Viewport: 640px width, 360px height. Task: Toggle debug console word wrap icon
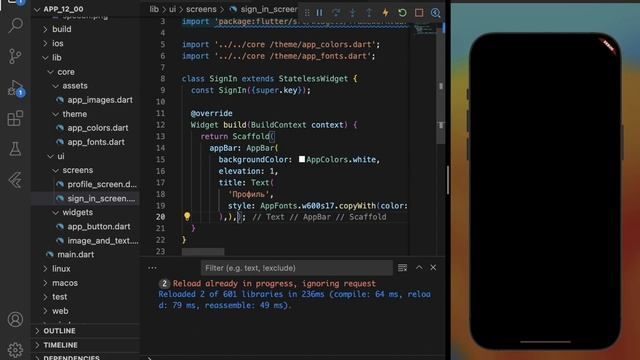pos(402,268)
